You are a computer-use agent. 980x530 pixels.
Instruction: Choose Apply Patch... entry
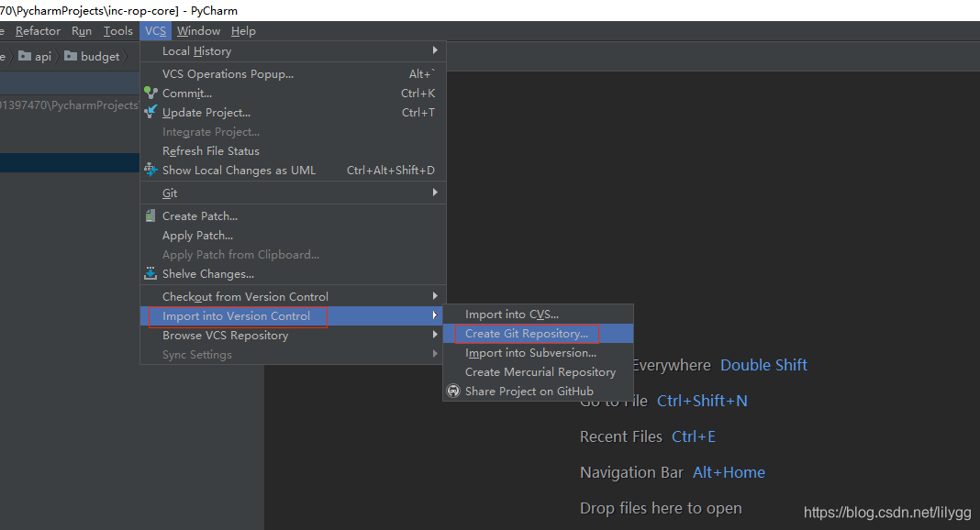[293, 236]
